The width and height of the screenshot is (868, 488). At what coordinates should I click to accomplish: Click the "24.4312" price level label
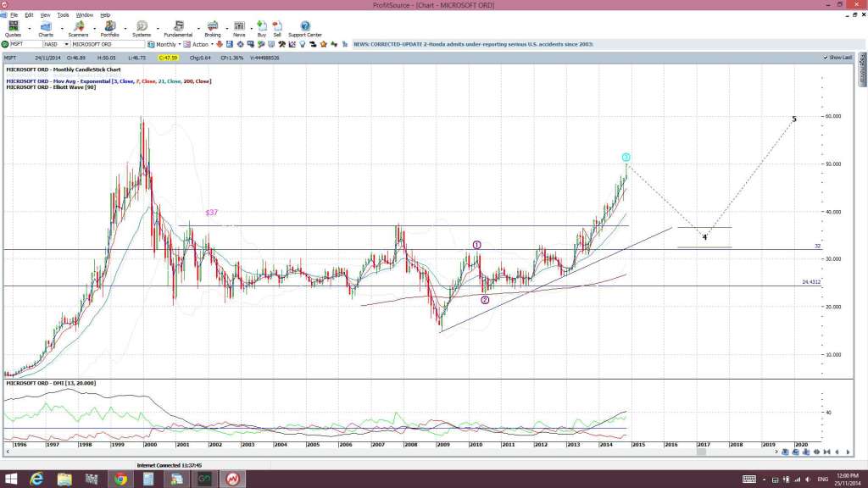coord(811,282)
